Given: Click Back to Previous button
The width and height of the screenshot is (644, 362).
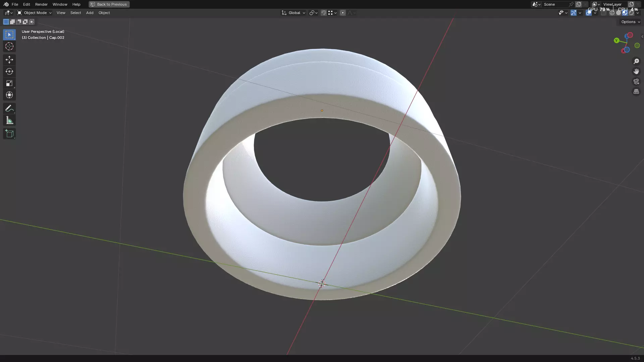Looking at the screenshot, I should (x=109, y=4).
